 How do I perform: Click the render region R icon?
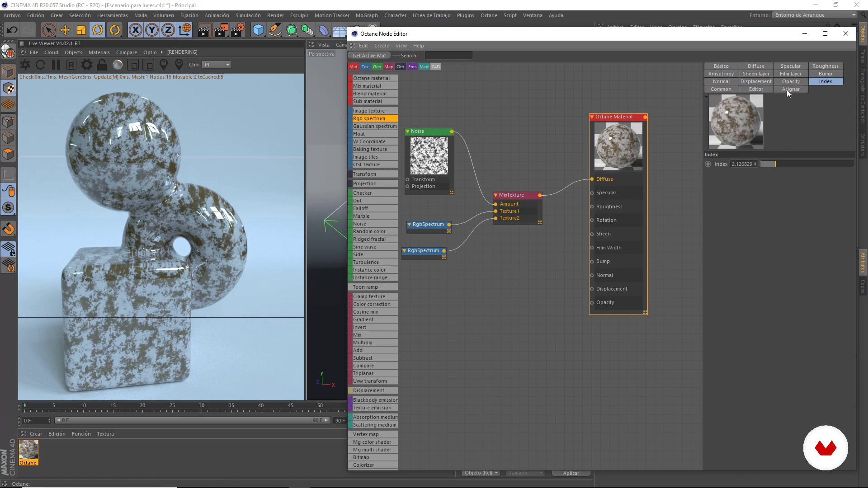coord(71,65)
